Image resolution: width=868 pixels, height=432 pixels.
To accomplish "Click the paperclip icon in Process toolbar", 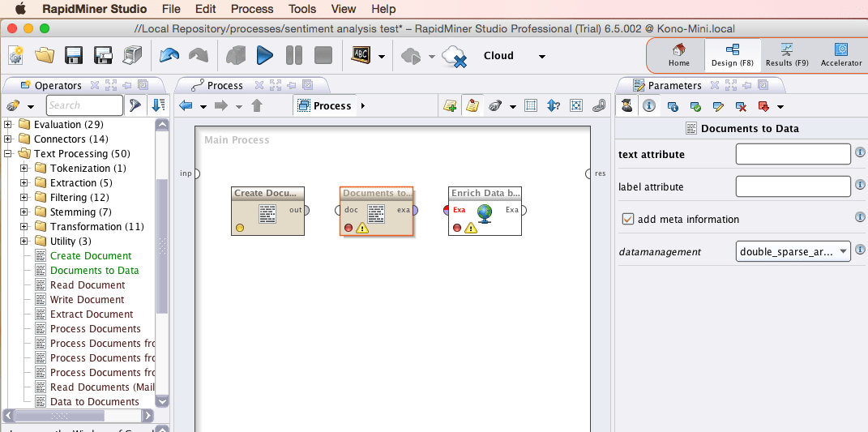I will 599,105.
